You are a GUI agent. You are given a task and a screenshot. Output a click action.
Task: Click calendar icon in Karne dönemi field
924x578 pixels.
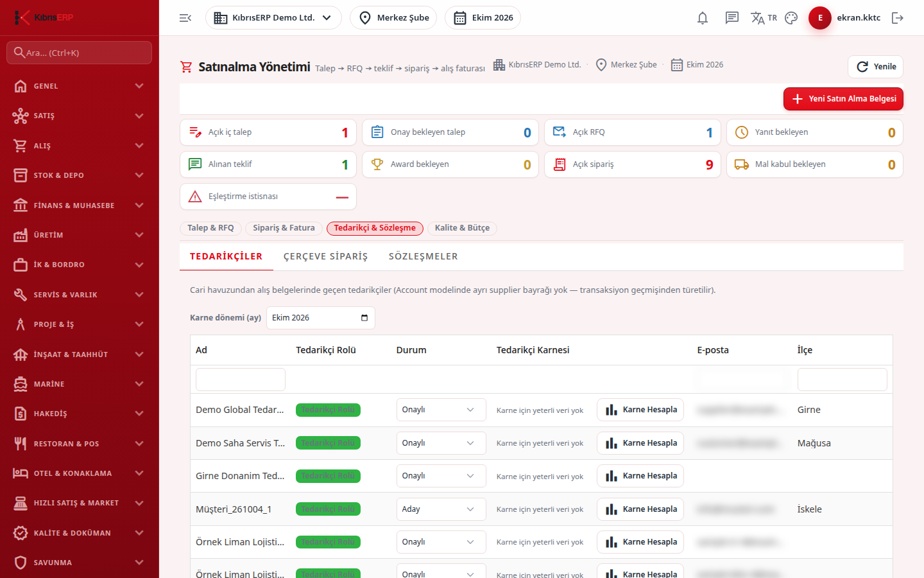(x=364, y=318)
